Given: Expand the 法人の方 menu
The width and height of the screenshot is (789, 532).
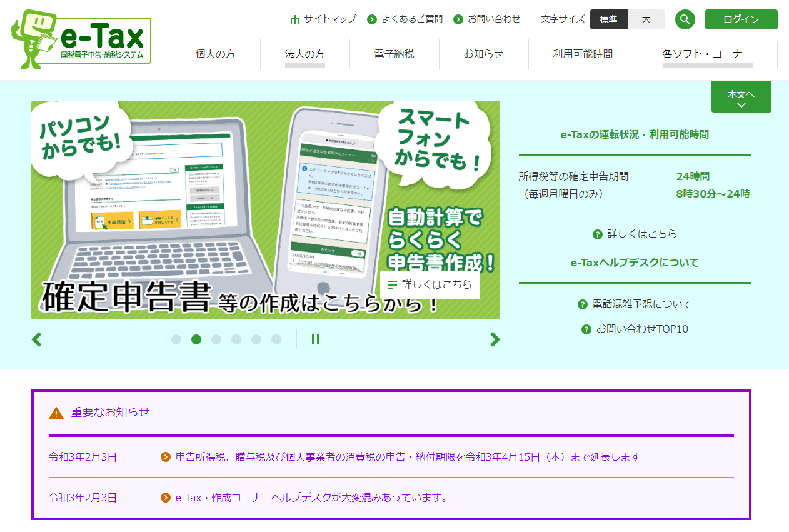Looking at the screenshot, I should pyautogui.click(x=304, y=54).
